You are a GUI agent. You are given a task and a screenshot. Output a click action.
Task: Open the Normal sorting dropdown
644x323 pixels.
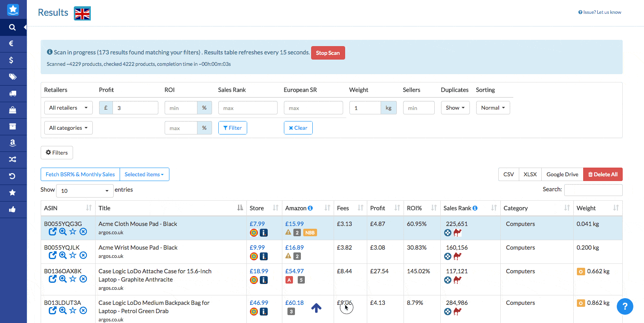[x=493, y=108]
